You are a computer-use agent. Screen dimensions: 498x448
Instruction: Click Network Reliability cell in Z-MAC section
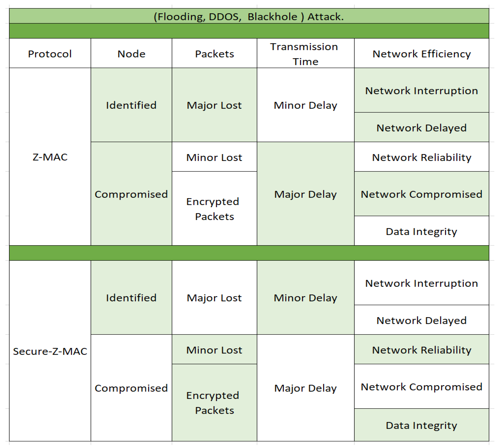(421, 157)
